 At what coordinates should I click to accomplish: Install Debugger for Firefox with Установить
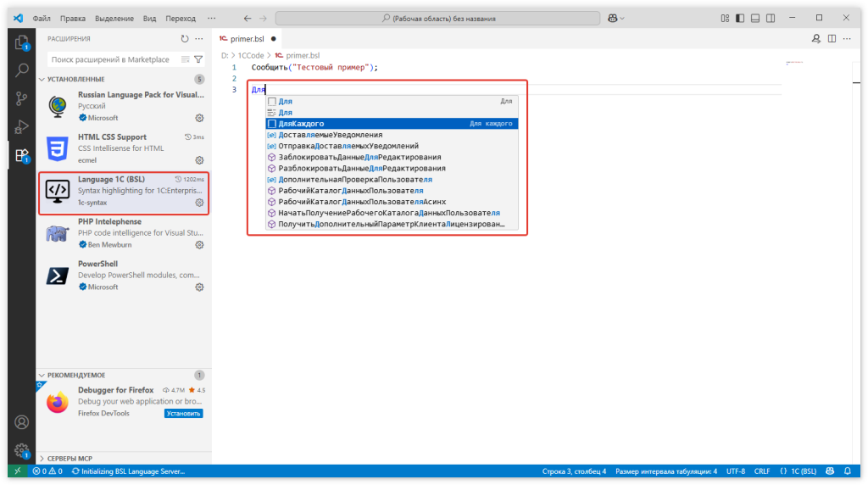183,414
